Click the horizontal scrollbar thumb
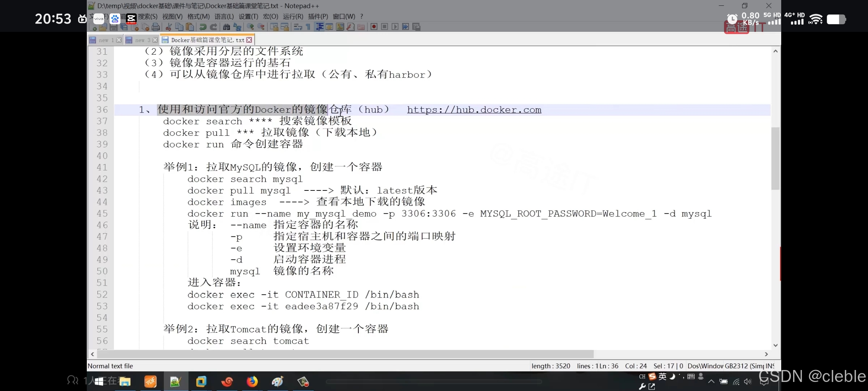This screenshot has width=868, height=391. click(345, 354)
